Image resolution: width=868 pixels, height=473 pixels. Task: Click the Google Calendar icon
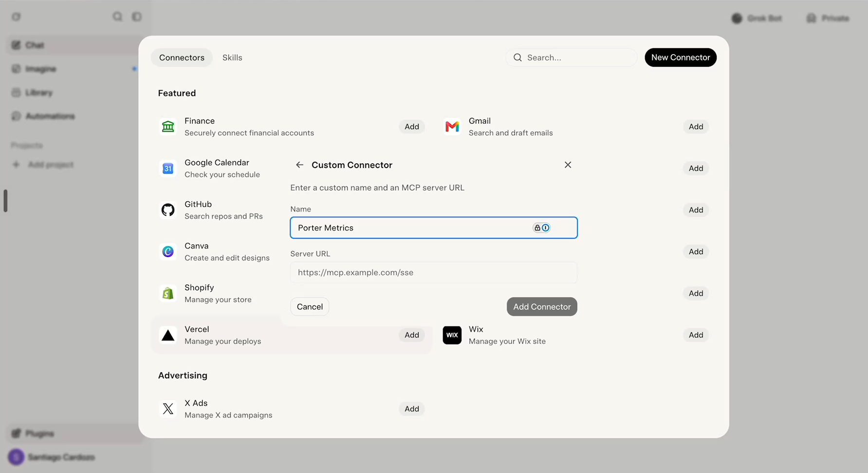pos(168,169)
